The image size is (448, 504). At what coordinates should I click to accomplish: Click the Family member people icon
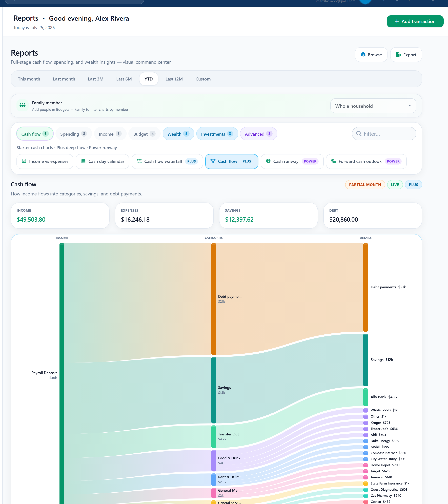coord(23,106)
